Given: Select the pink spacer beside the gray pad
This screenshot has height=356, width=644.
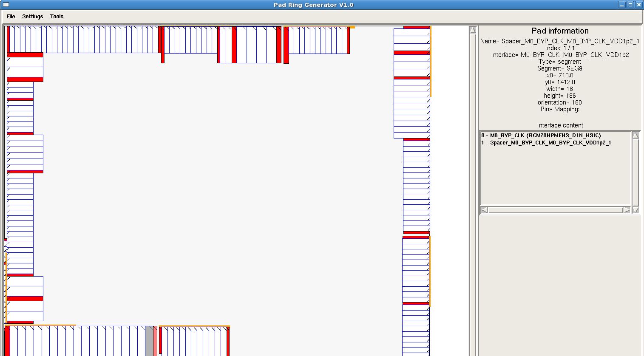Looking at the screenshot, I should [x=155, y=341].
